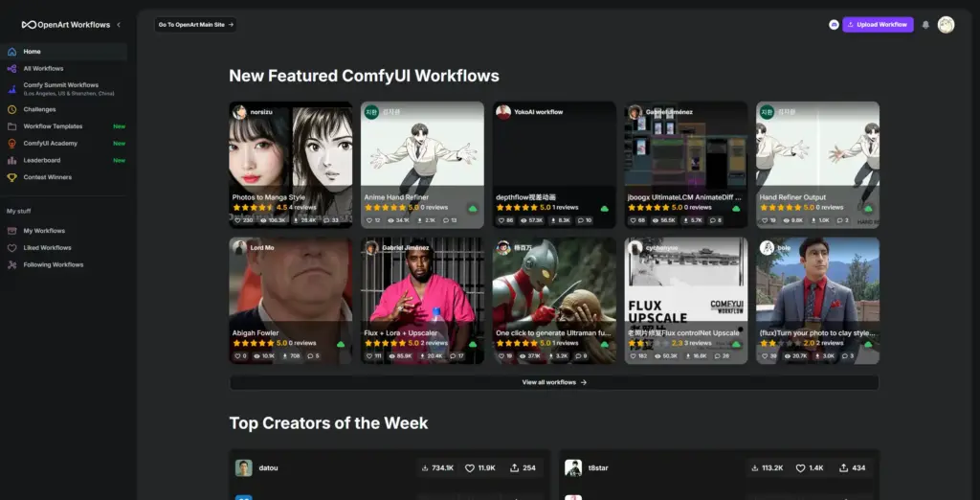The width and height of the screenshot is (980, 500).
Task: Click t8star's 434 uploads stat
Action: 852,468
